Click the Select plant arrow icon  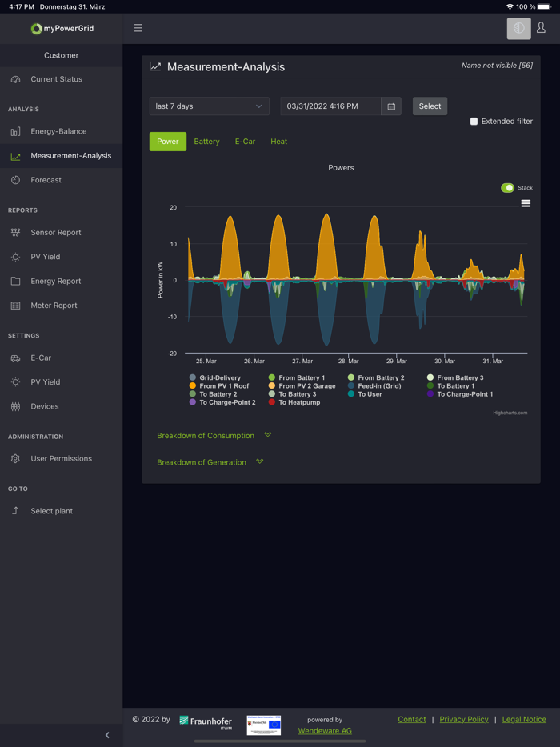[16, 511]
